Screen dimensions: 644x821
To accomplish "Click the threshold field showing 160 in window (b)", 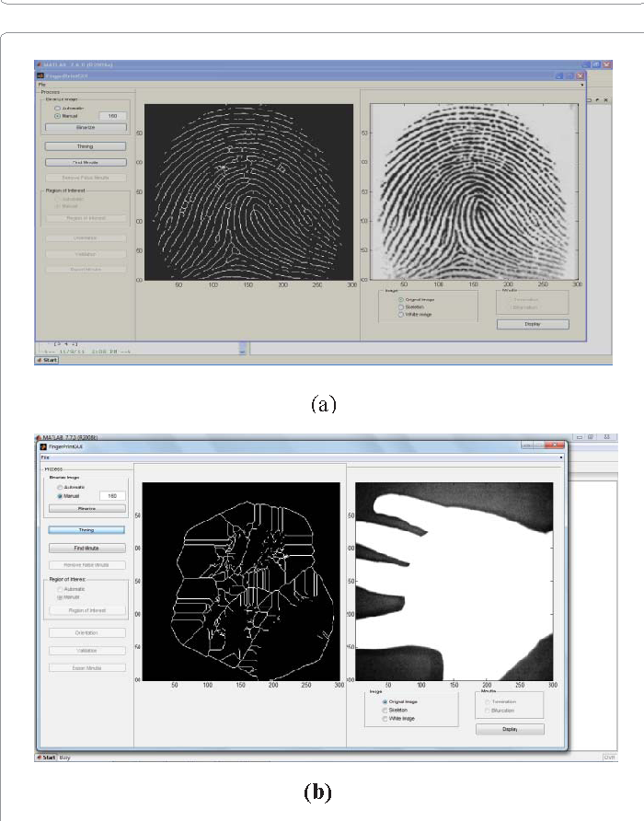I will click(x=112, y=495).
